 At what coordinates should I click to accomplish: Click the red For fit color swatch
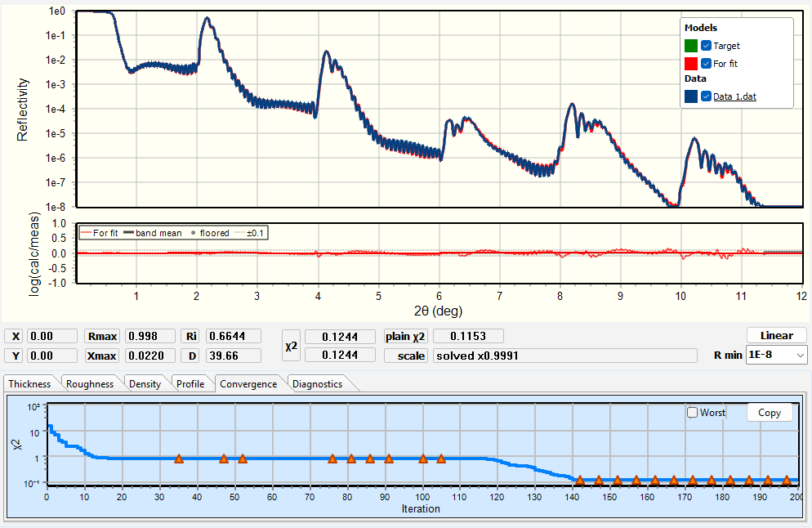pos(691,63)
